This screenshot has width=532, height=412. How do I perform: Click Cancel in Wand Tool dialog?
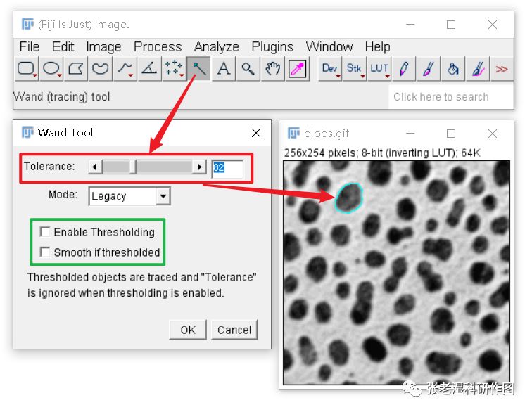[x=234, y=330]
